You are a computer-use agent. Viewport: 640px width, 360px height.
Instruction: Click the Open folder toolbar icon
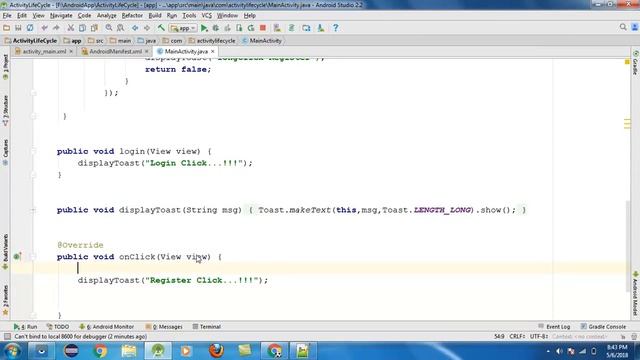click(x=7, y=28)
